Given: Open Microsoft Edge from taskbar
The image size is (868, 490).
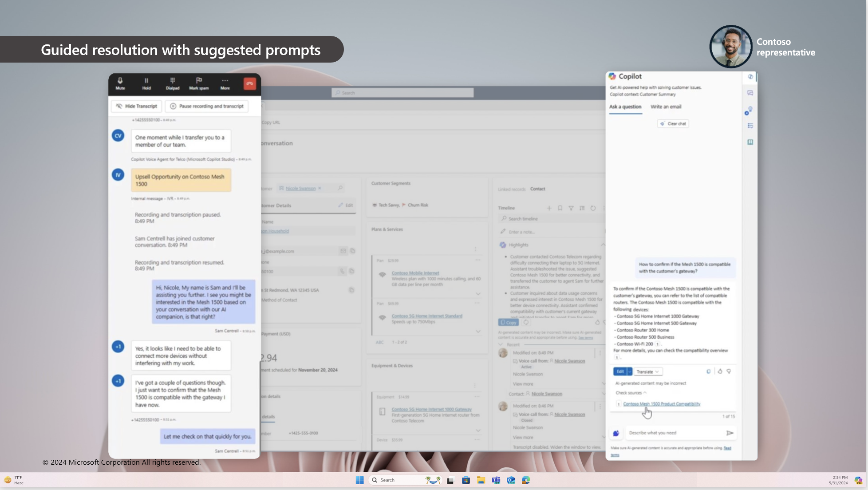Looking at the screenshot, I should click(x=526, y=480).
